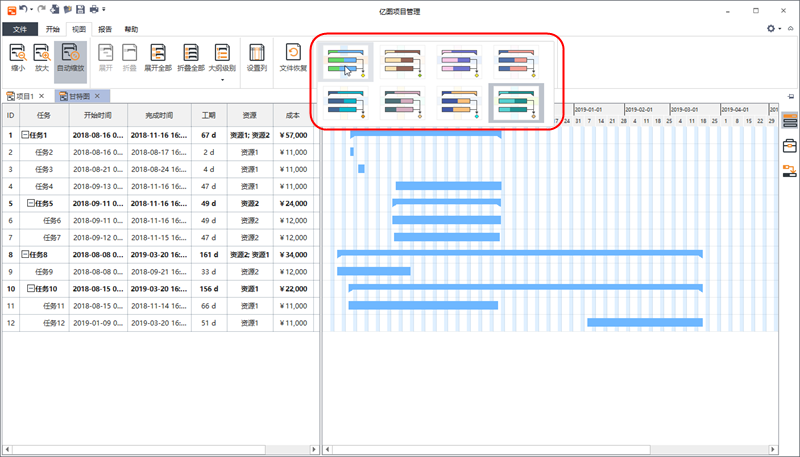The image size is (800, 457).
Task: Click the redo arrow in quick access bar
Action: click(42, 9)
